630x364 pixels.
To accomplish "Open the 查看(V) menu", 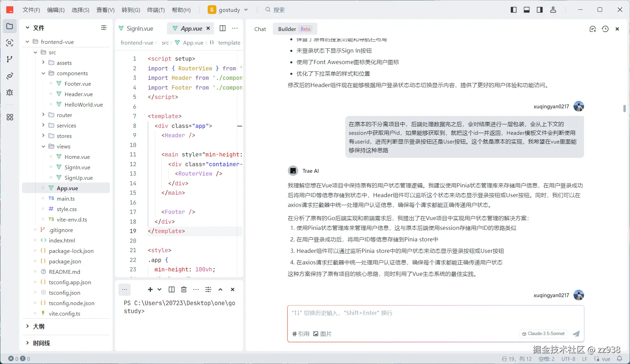I will pyautogui.click(x=106, y=10).
